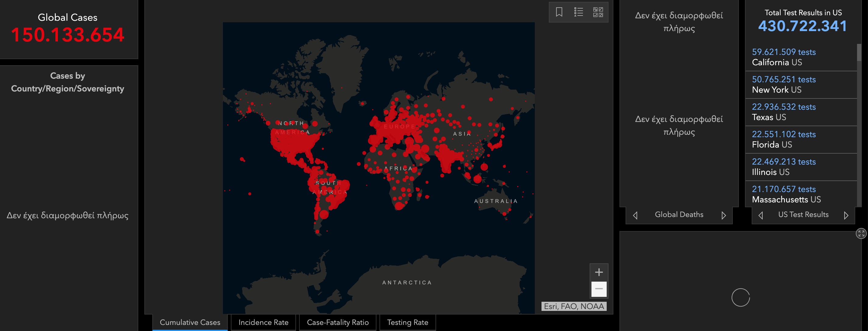868x331 pixels.
Task: Go to next panel right of Global Deaths
Action: click(x=723, y=215)
